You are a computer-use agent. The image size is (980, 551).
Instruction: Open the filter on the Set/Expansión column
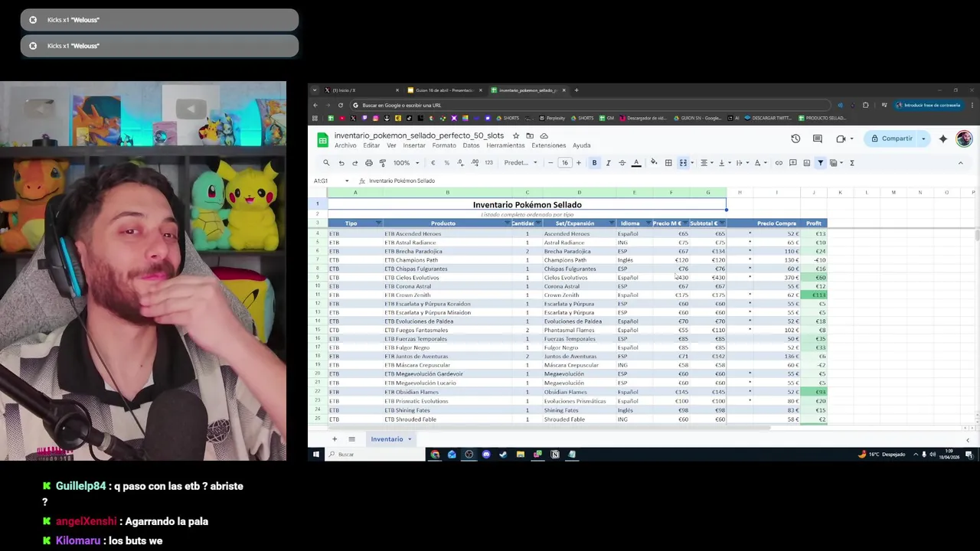click(612, 223)
